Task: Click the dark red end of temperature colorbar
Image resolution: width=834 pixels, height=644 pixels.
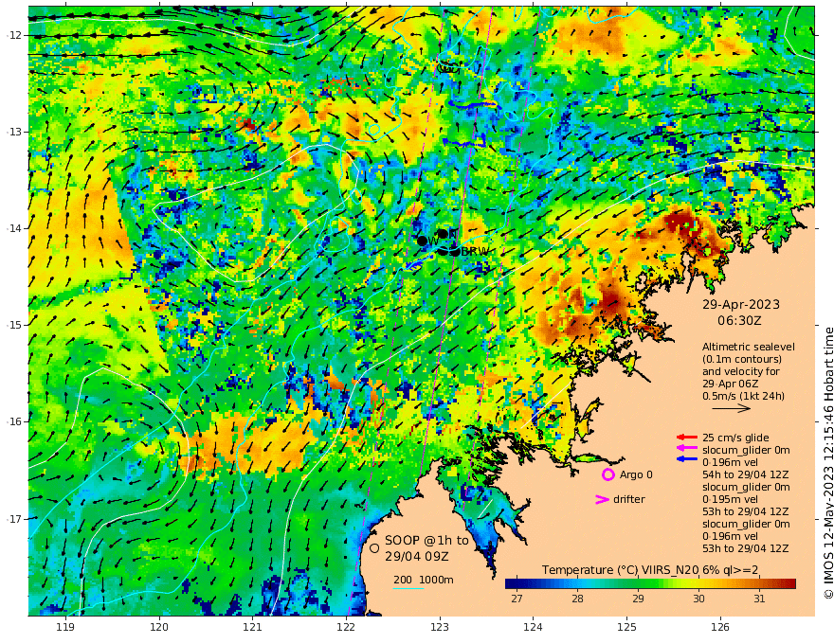Action: point(789,584)
